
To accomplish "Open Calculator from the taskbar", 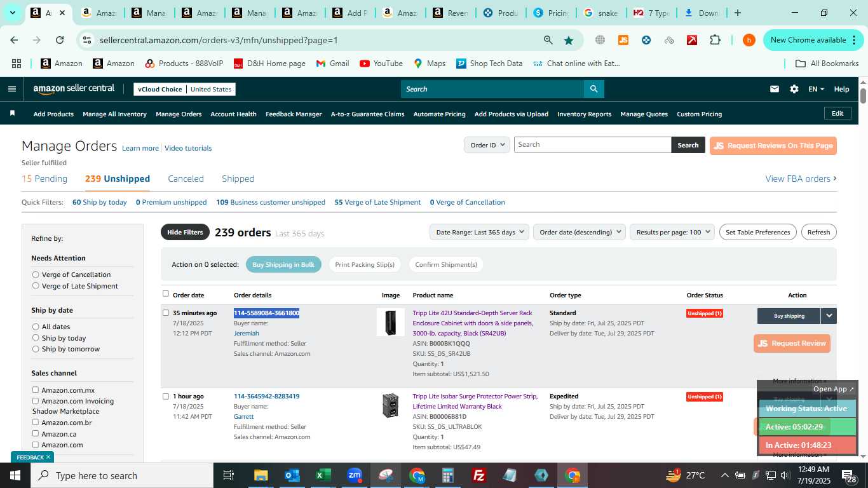I will click(448, 475).
